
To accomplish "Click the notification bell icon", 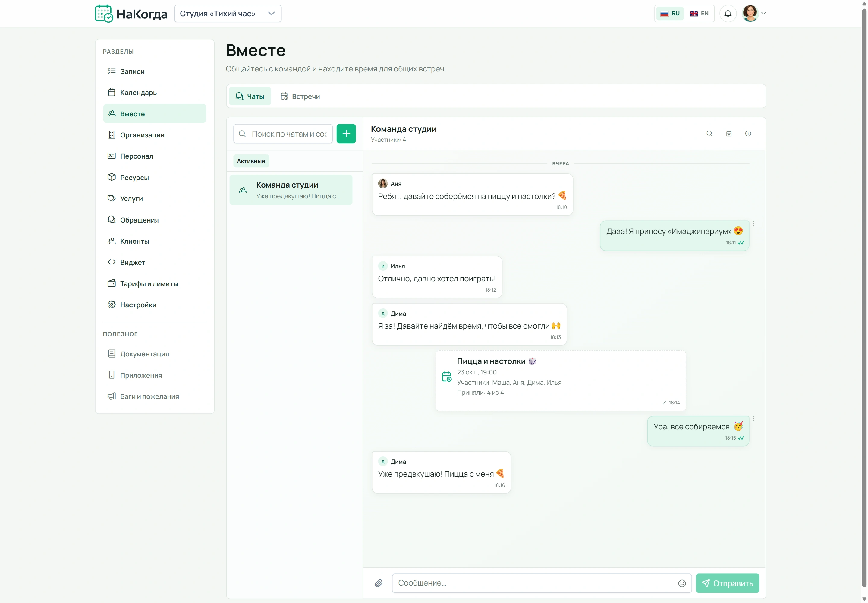I will click(x=728, y=14).
